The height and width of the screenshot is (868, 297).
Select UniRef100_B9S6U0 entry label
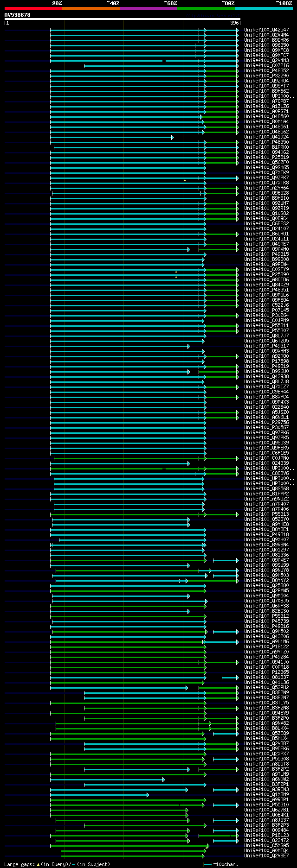(266, 371)
